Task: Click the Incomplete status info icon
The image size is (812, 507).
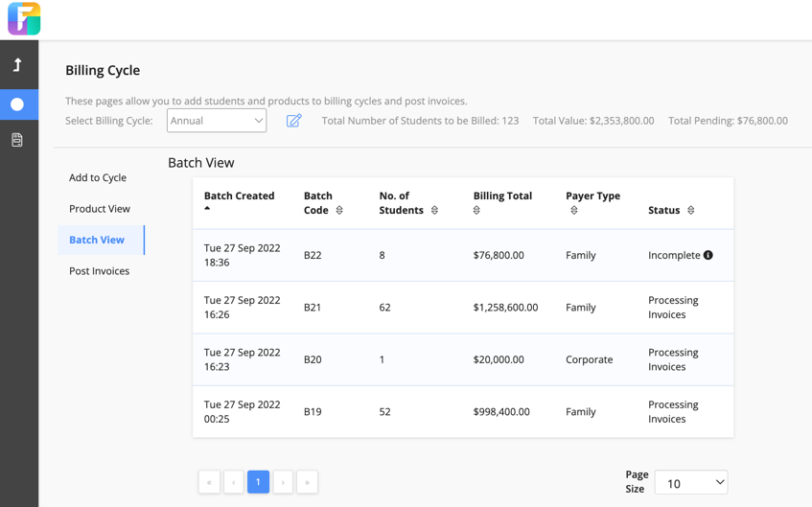Action: pos(708,255)
